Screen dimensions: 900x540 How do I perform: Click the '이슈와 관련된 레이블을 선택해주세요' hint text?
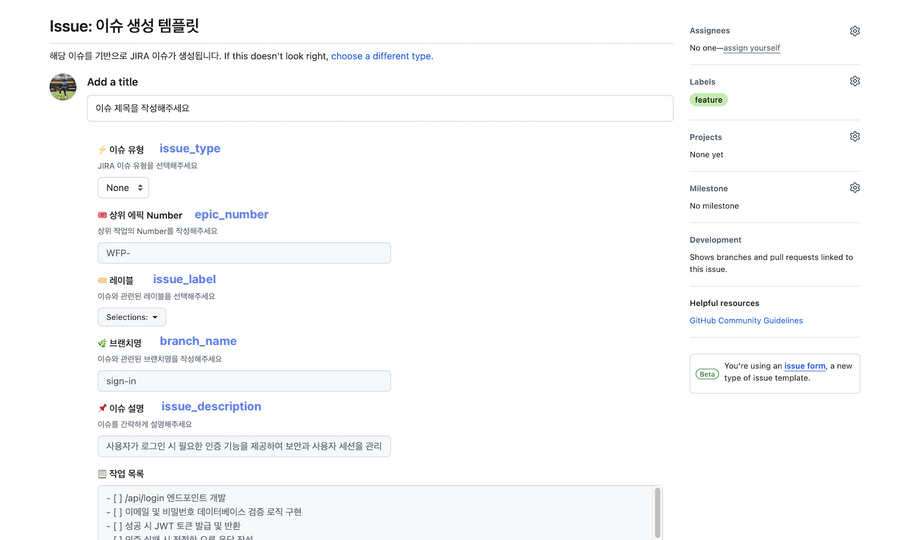[156, 297]
